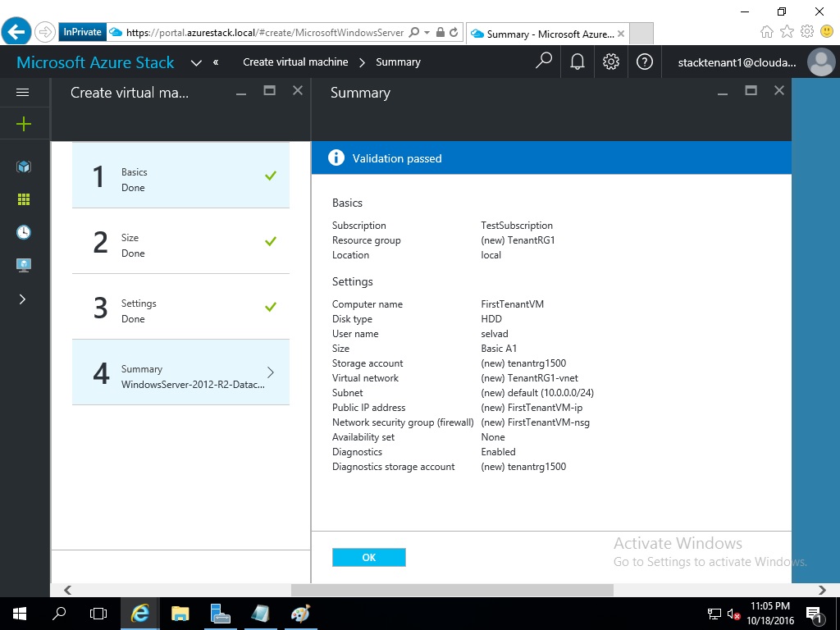Click the (new) TenantRG1 resource group value

coord(518,240)
